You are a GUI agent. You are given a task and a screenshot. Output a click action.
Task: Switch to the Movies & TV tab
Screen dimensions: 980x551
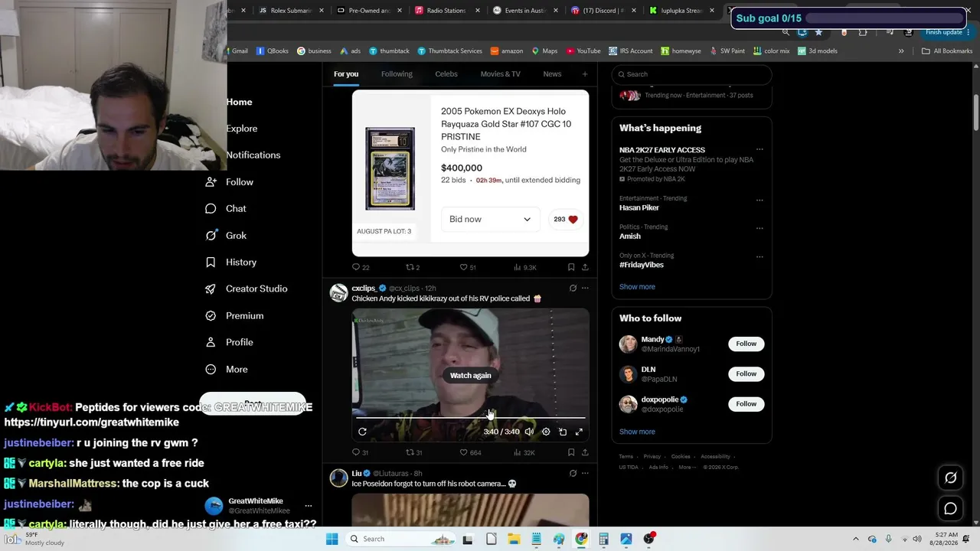501,74
